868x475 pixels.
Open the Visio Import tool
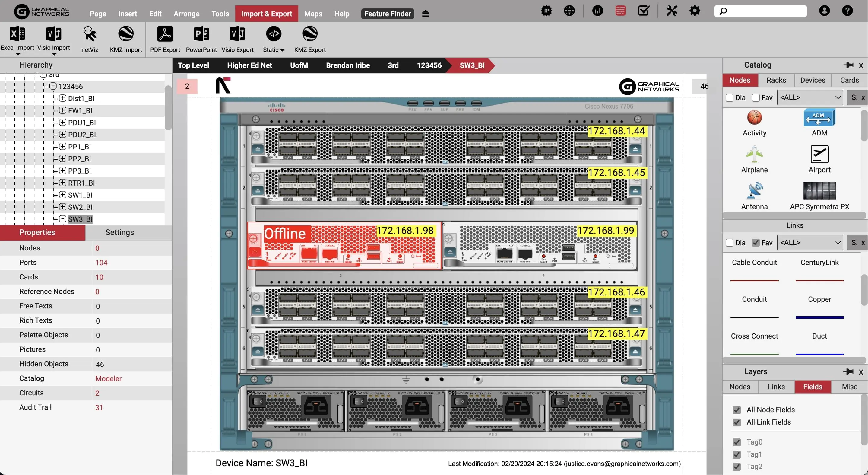pyautogui.click(x=54, y=34)
